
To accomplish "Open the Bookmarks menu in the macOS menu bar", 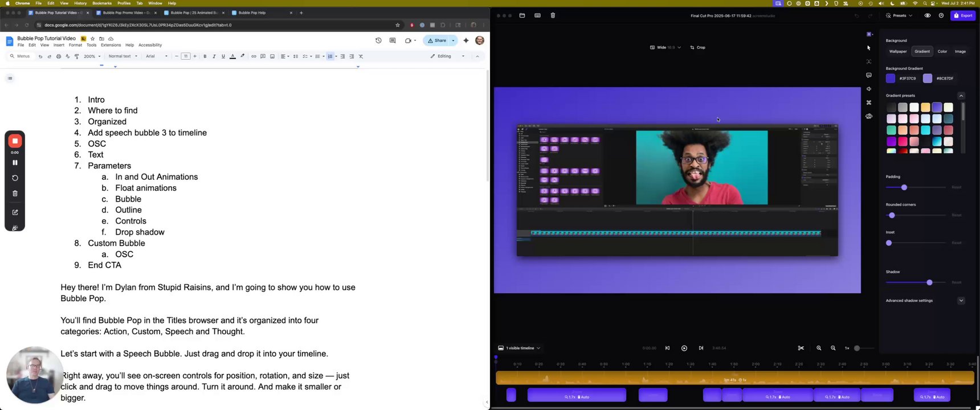I will [102, 3].
